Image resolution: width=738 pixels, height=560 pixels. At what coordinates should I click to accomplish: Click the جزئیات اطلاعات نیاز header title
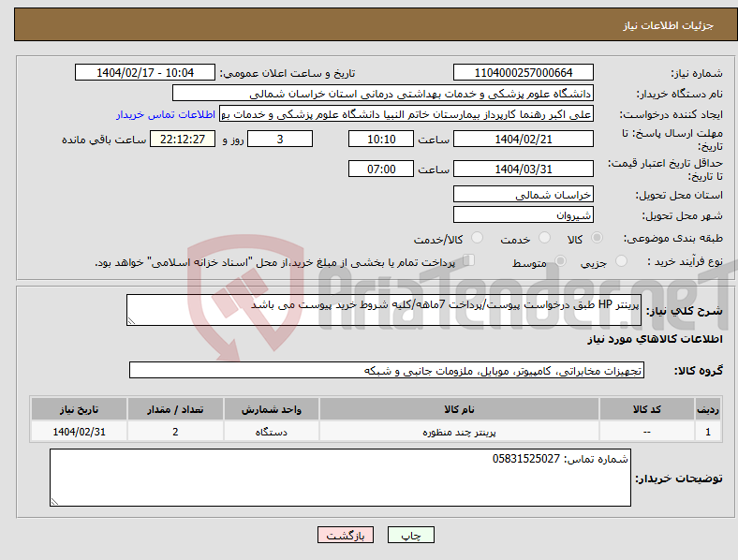point(669,25)
